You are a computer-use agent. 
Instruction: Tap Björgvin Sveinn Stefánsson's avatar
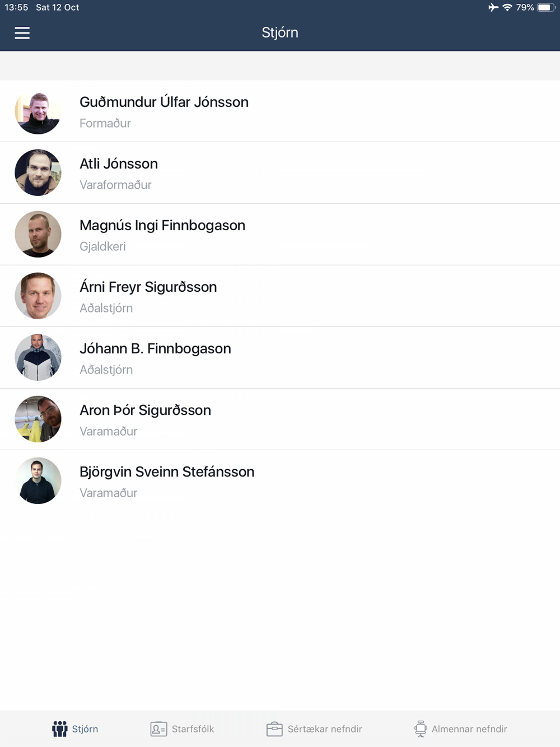point(38,480)
